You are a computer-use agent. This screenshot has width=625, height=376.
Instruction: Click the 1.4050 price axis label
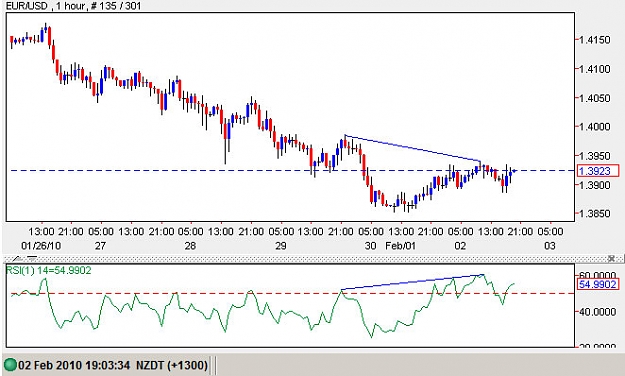pyautogui.click(x=594, y=98)
